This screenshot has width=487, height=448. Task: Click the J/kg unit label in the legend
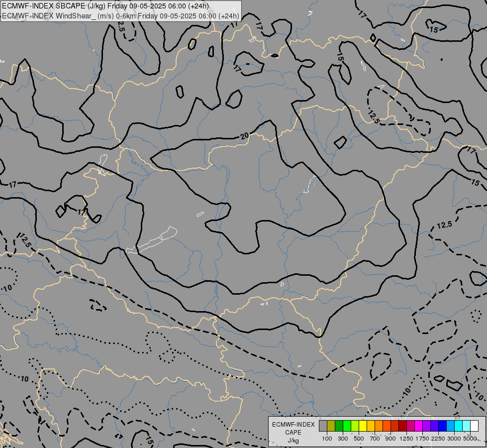click(293, 441)
